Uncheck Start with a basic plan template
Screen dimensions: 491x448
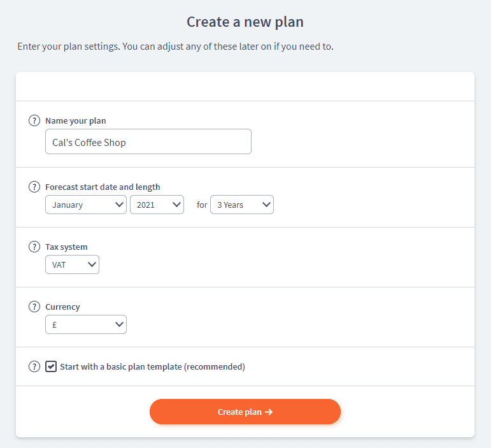click(x=51, y=366)
